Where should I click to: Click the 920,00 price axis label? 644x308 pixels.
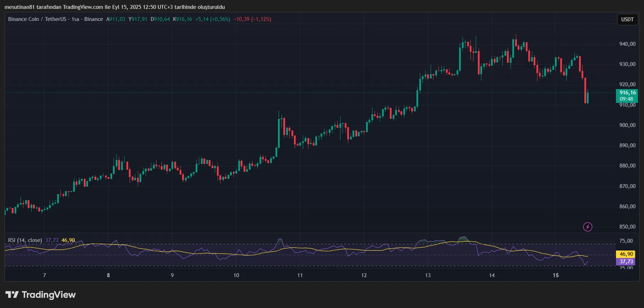pyautogui.click(x=627, y=84)
